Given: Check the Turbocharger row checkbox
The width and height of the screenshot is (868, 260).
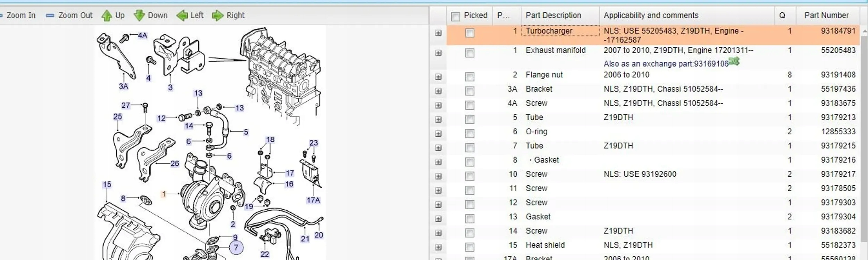Looking at the screenshot, I should click(469, 33).
